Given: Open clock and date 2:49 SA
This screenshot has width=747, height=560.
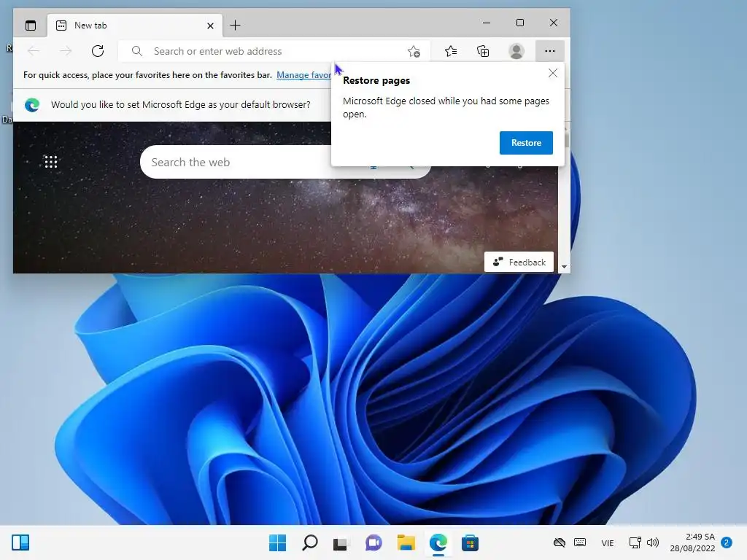Looking at the screenshot, I should (693, 542).
